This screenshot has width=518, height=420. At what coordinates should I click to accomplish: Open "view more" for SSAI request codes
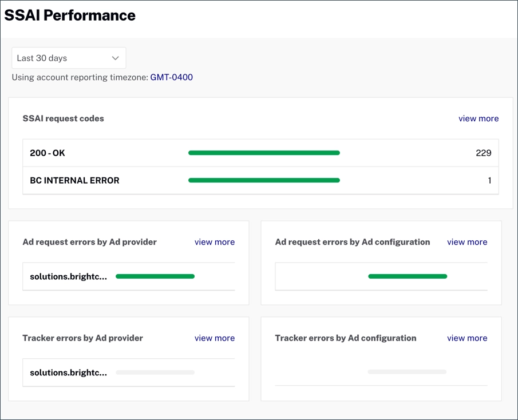point(479,118)
